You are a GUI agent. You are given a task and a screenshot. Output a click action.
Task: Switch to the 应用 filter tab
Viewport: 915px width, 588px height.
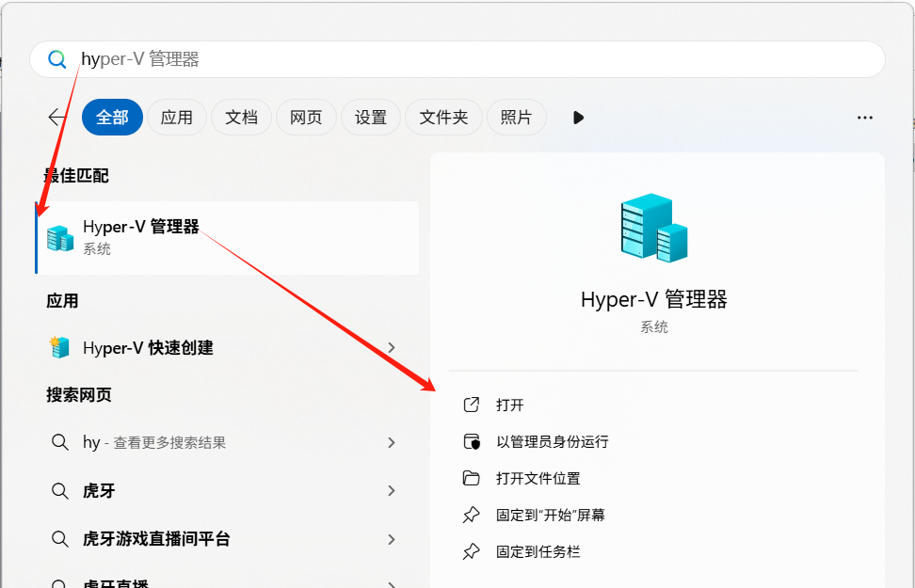click(x=177, y=118)
